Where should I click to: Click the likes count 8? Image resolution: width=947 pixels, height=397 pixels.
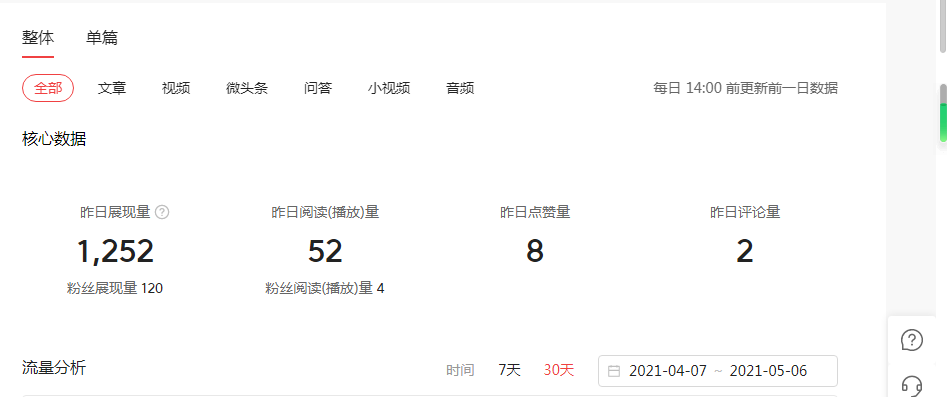(535, 251)
